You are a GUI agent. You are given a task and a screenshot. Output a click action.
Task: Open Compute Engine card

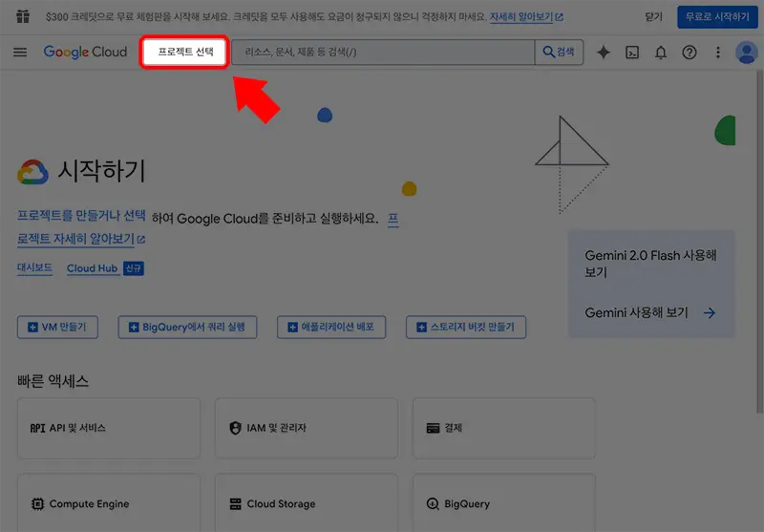[109, 502]
